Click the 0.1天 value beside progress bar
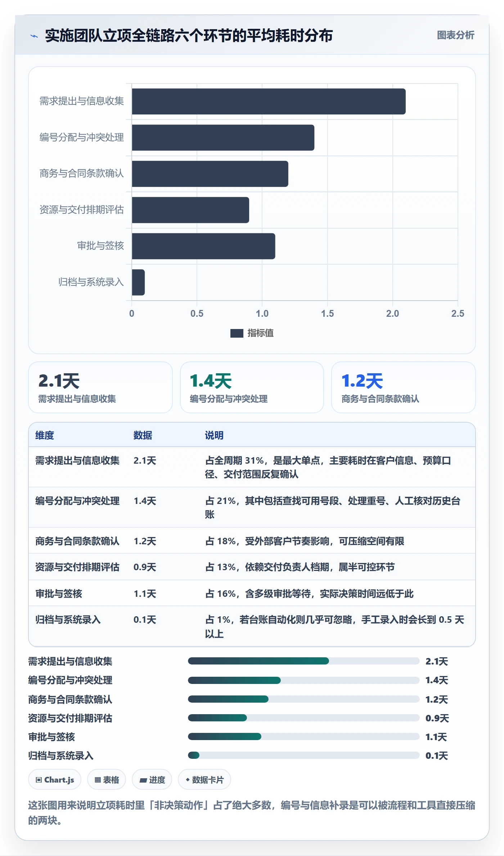The image size is (504, 856). (437, 756)
